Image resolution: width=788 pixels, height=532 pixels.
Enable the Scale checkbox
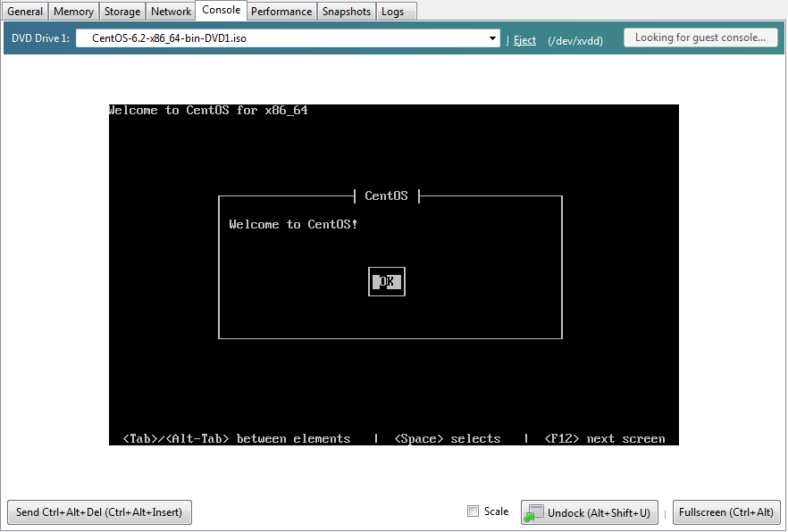click(473, 511)
